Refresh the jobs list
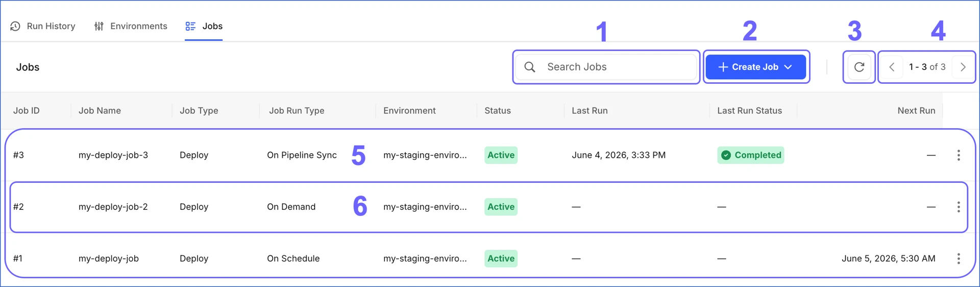The image size is (980, 287). pyautogui.click(x=859, y=67)
